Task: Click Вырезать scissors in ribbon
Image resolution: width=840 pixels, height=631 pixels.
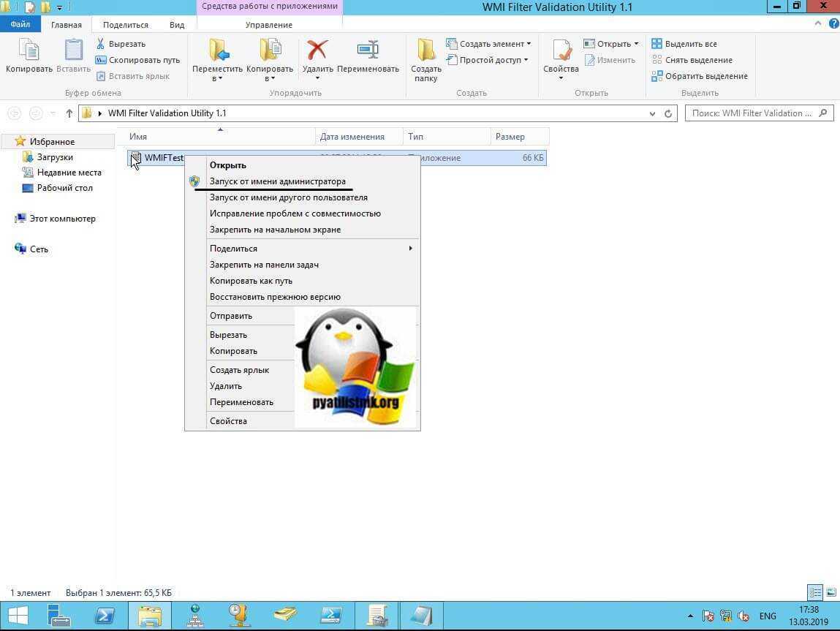Action: (x=121, y=44)
